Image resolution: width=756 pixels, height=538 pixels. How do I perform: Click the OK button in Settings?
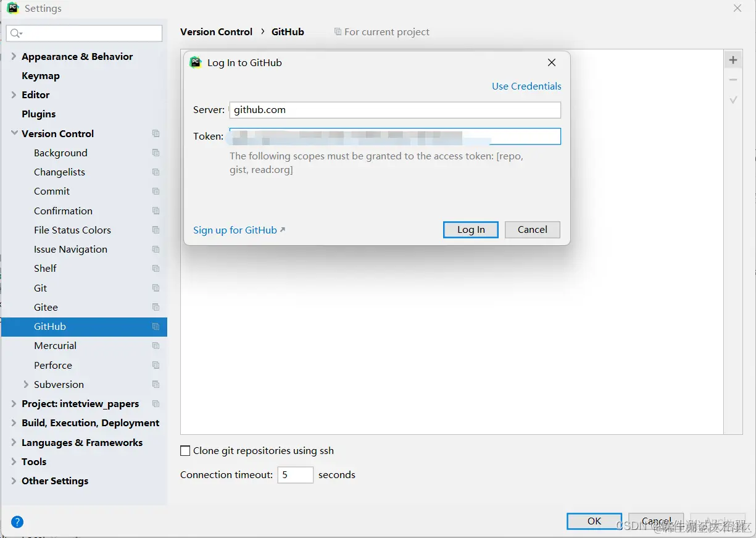(594, 521)
